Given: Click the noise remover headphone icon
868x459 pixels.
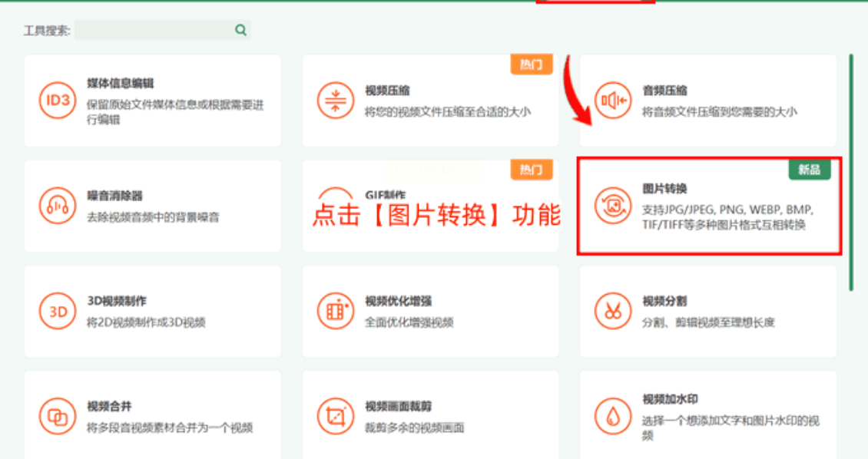Looking at the screenshot, I should coord(58,206).
